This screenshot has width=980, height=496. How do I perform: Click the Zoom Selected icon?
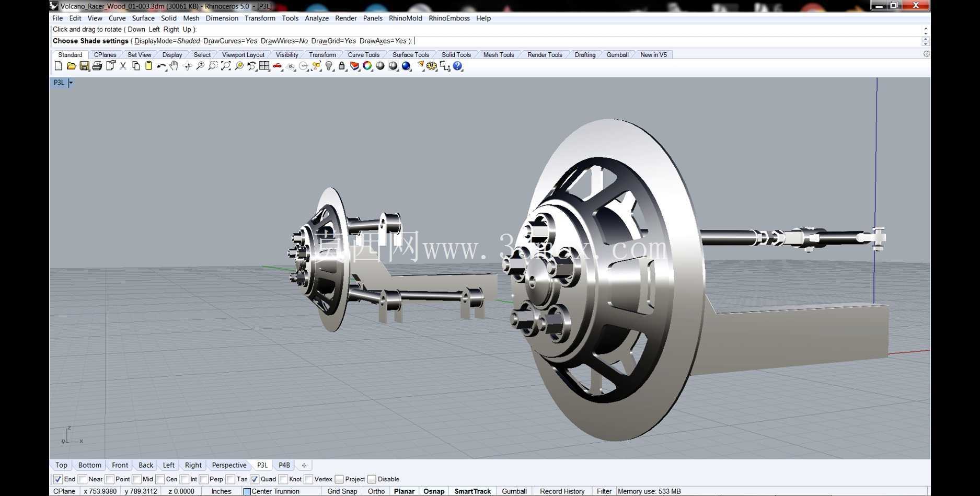tap(239, 66)
